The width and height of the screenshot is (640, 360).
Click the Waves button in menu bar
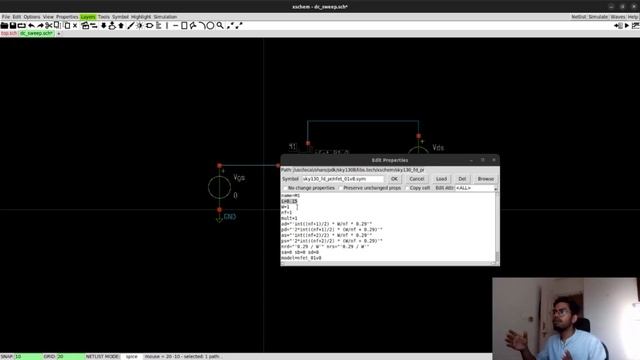coord(618,17)
